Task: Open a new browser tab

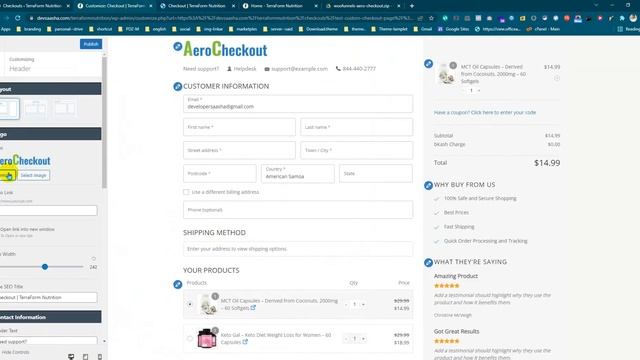Action: [x=412, y=6]
